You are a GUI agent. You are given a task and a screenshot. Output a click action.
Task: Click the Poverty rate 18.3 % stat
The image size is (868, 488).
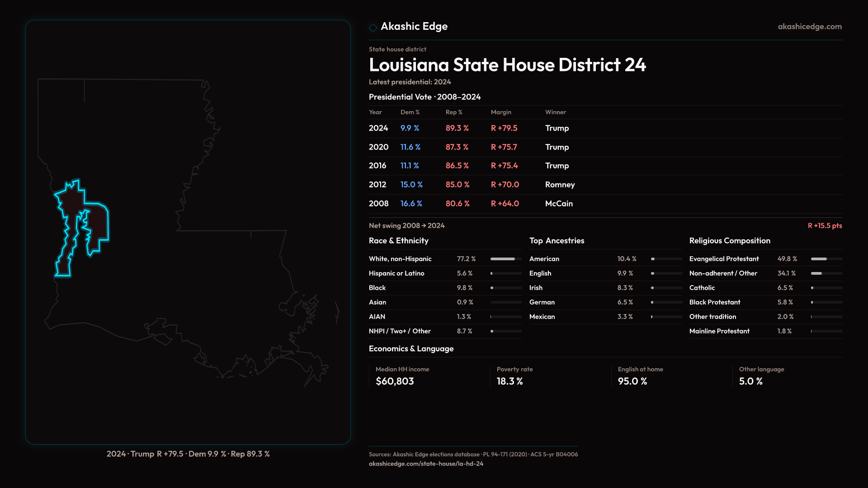point(509,381)
